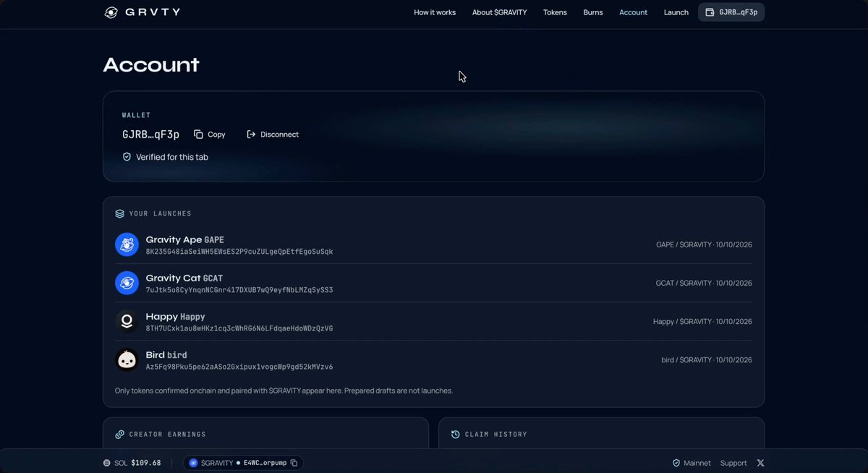868x473 pixels.
Task: Copy the wallet address with the Copy button
Action: (x=210, y=135)
